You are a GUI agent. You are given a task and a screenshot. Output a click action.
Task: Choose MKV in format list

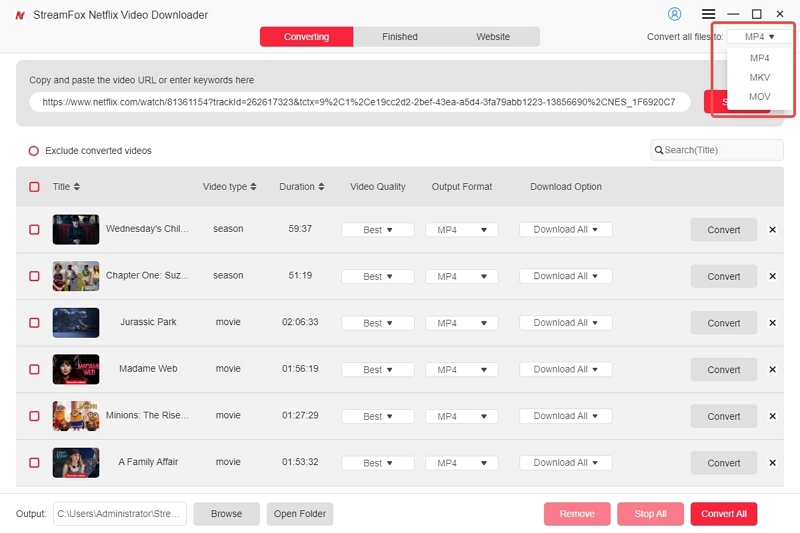(x=759, y=78)
